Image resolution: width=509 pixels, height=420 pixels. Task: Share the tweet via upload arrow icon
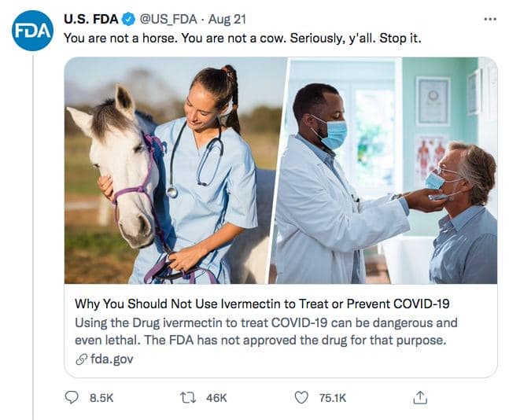point(419,397)
